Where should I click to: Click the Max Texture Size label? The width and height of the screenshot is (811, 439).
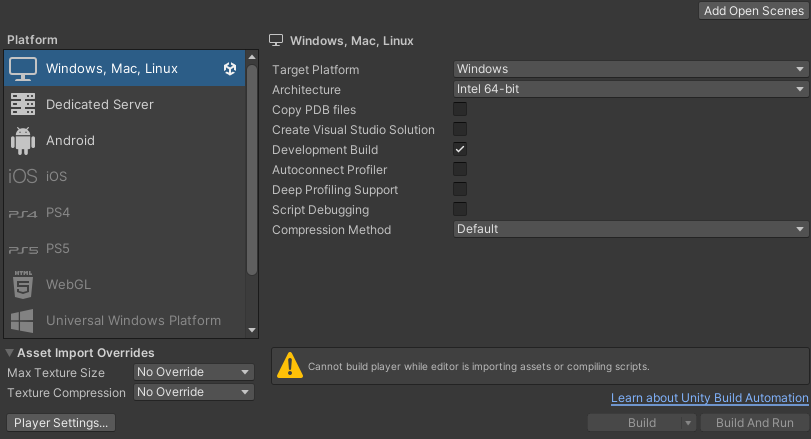tap(56, 372)
